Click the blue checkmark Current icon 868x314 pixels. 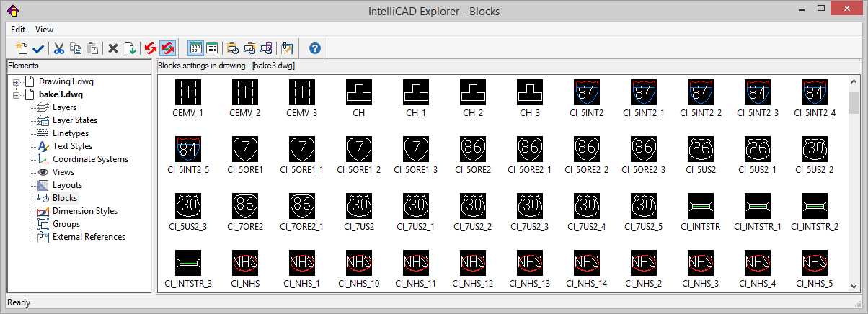[x=38, y=48]
